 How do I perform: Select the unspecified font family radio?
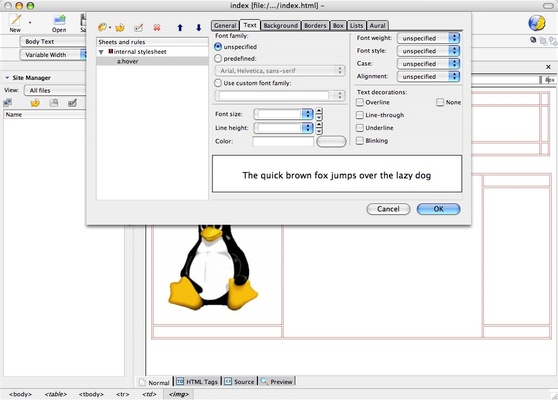pos(218,47)
